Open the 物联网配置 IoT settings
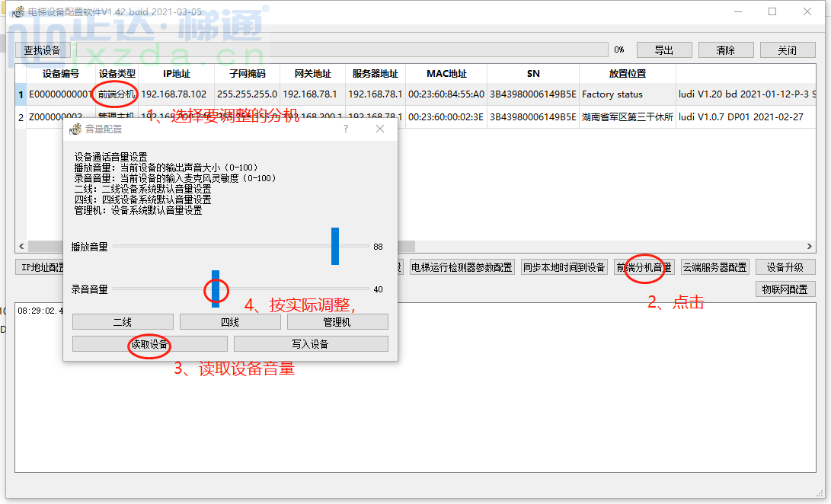This screenshot has height=504, width=831. (x=785, y=289)
